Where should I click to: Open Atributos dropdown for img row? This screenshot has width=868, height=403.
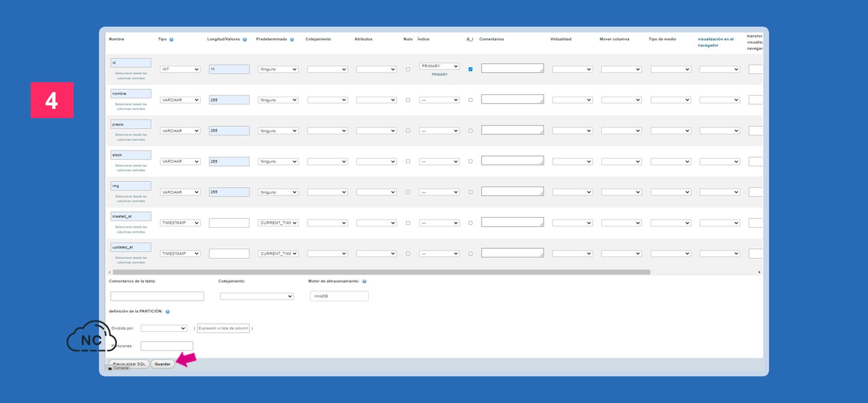coord(377,192)
